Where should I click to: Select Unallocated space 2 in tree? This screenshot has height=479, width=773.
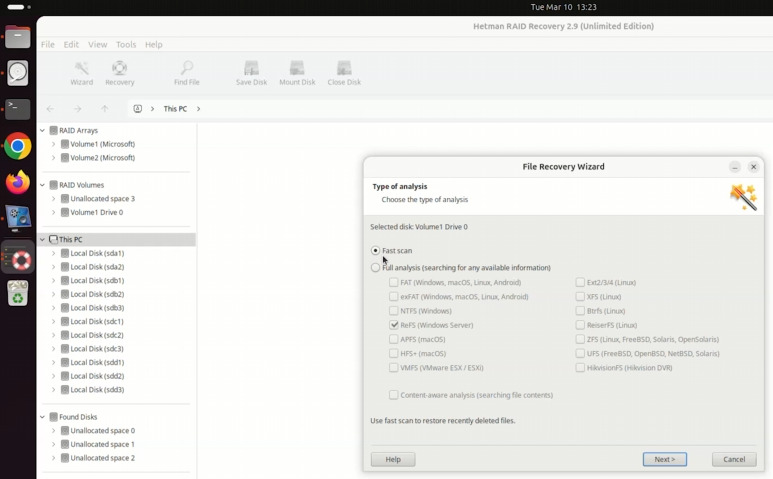point(103,458)
